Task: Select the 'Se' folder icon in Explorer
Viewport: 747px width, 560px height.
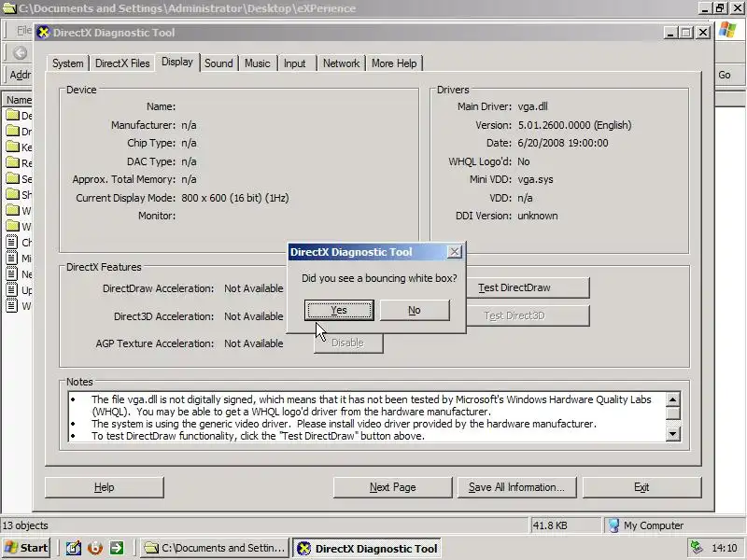Action: (x=12, y=178)
